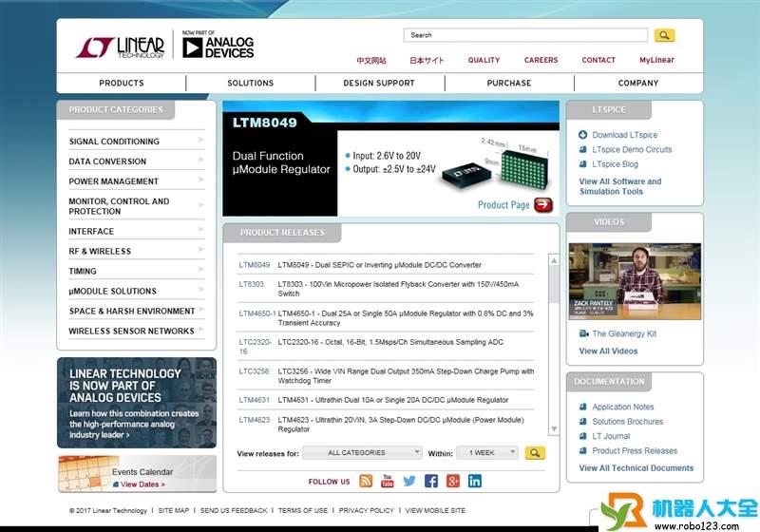760x532 pixels.
Task: Open the PRODUCTS menu
Action: coord(122,83)
